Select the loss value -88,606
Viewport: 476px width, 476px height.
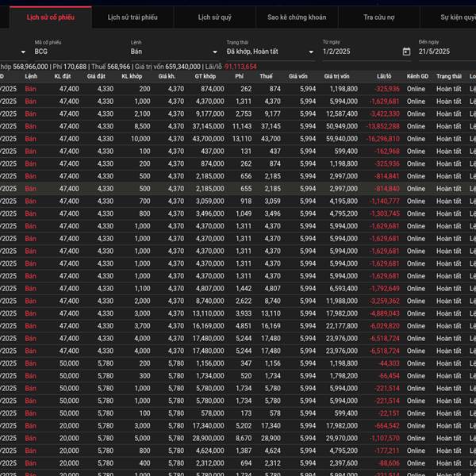pyautogui.click(x=389, y=463)
